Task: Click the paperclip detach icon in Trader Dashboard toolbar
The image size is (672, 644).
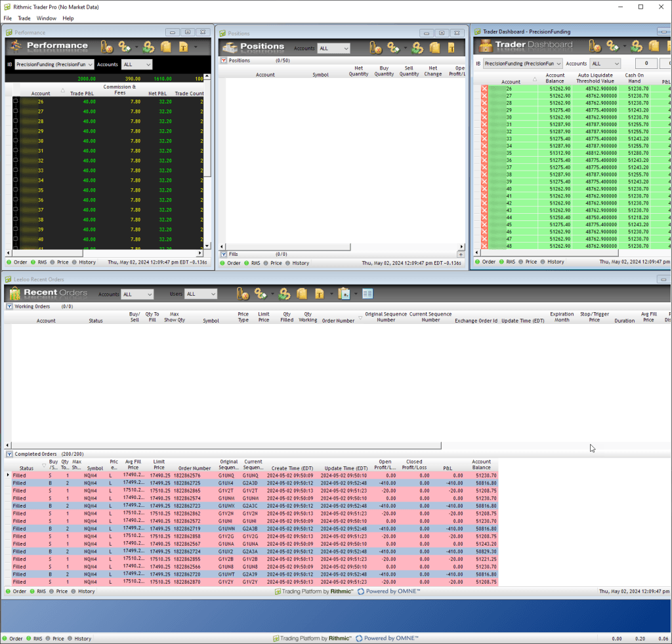Action: [595, 46]
